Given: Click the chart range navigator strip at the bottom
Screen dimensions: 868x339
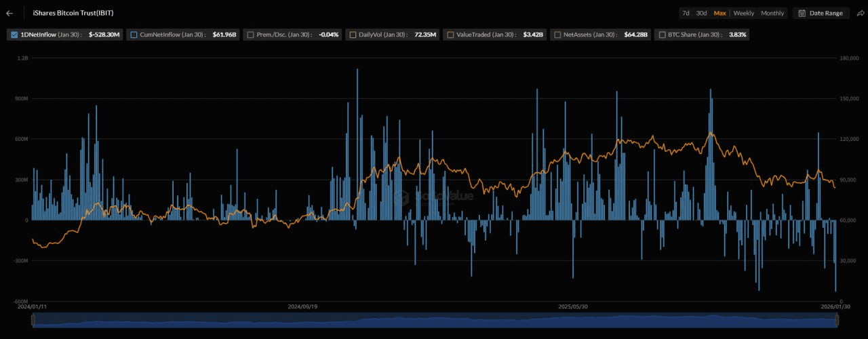Looking at the screenshot, I should click(x=434, y=320).
